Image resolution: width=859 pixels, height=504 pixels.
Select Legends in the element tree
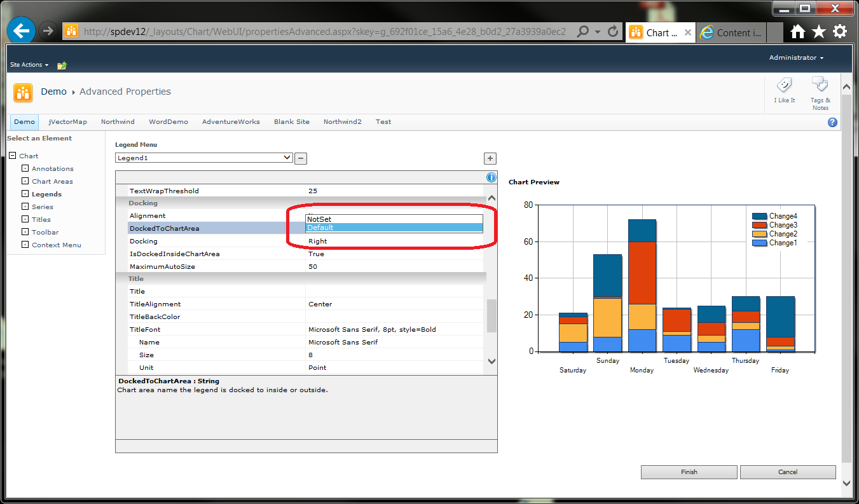(x=47, y=194)
